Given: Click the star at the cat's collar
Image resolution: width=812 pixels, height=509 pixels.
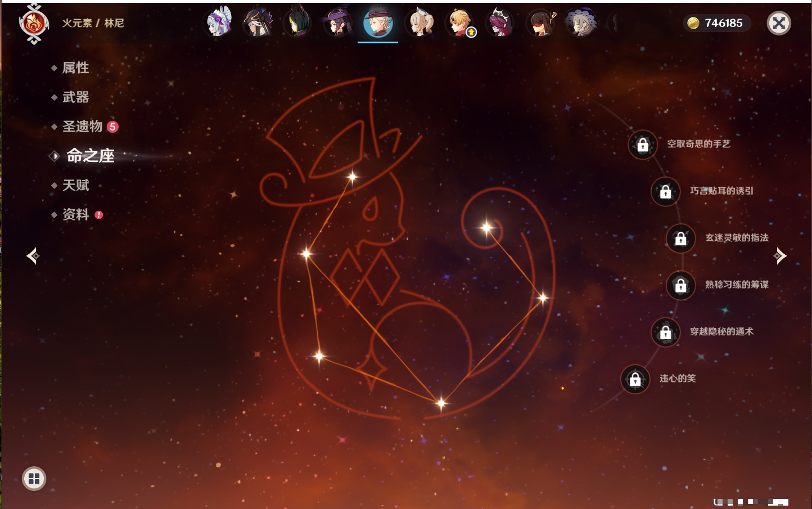Looking at the screenshot, I should (x=306, y=254).
